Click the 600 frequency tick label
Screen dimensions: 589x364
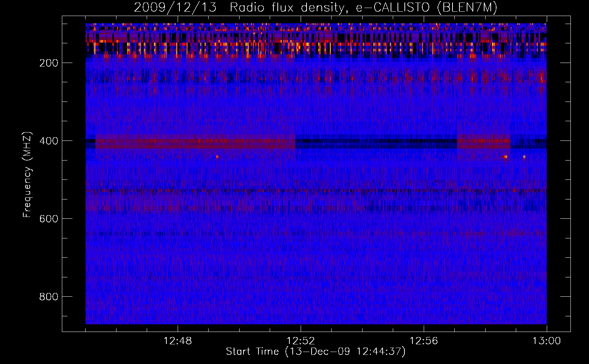pyautogui.click(x=49, y=219)
